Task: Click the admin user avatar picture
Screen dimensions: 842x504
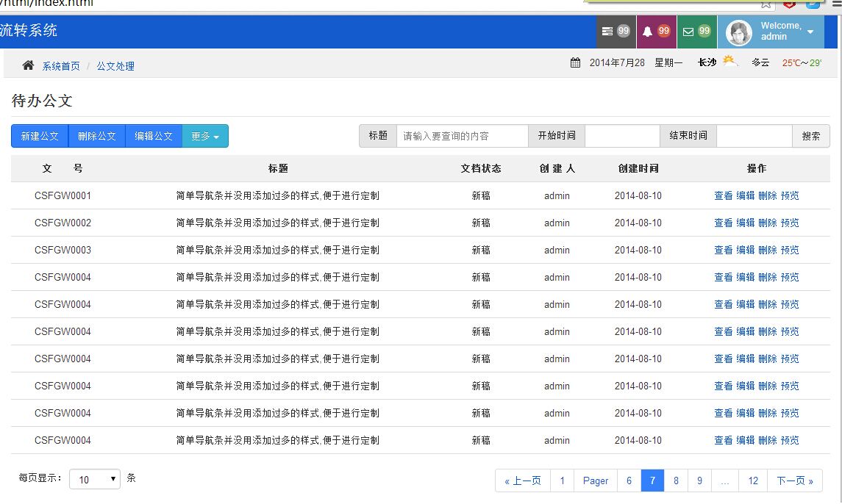Action: point(738,32)
